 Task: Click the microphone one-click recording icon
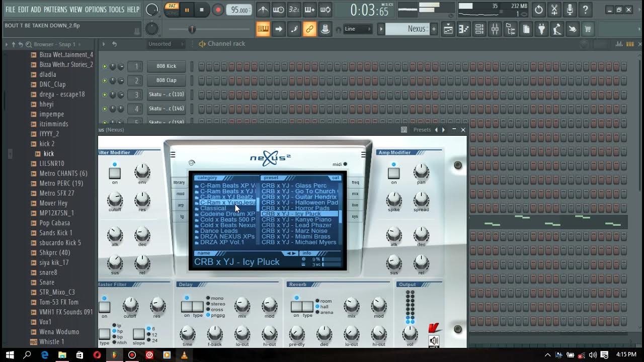pyautogui.click(x=570, y=10)
